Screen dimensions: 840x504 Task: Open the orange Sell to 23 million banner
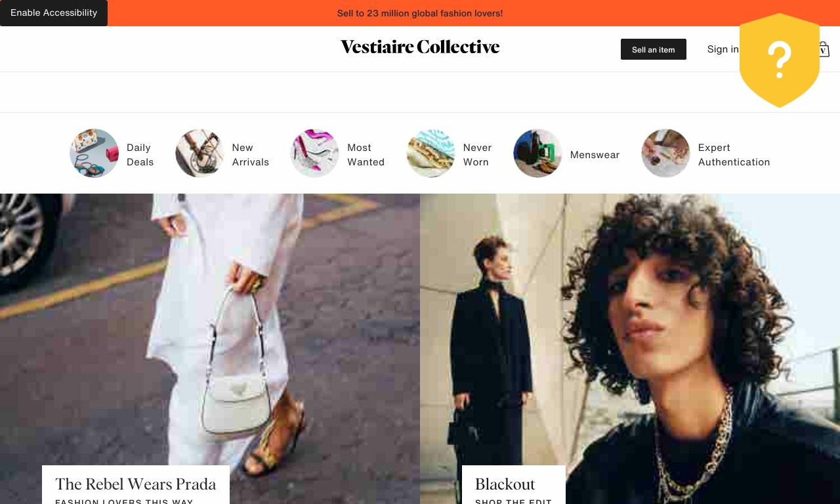(420, 13)
